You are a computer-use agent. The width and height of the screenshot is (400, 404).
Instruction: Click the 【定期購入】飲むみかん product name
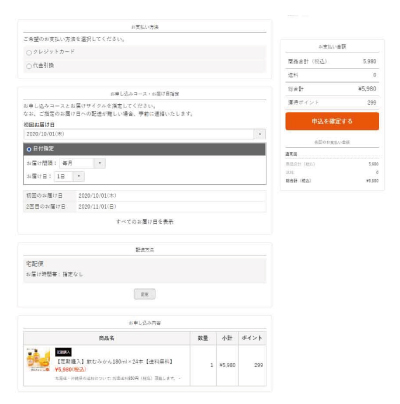pos(114,361)
